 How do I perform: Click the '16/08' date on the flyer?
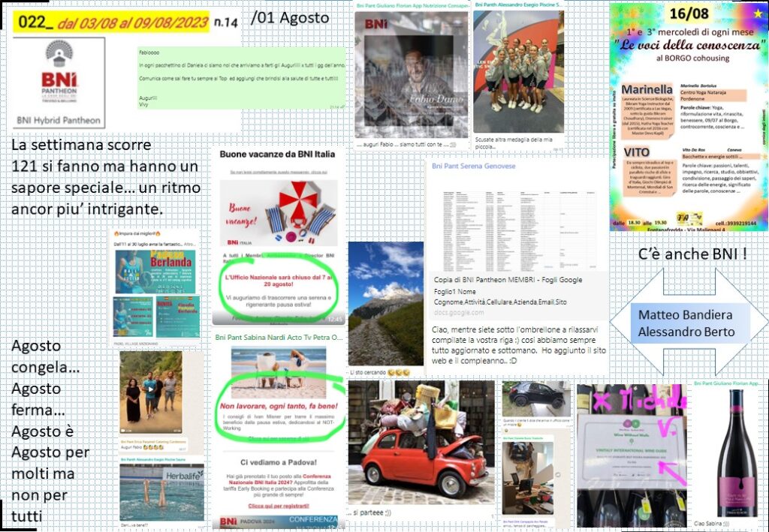(x=689, y=14)
